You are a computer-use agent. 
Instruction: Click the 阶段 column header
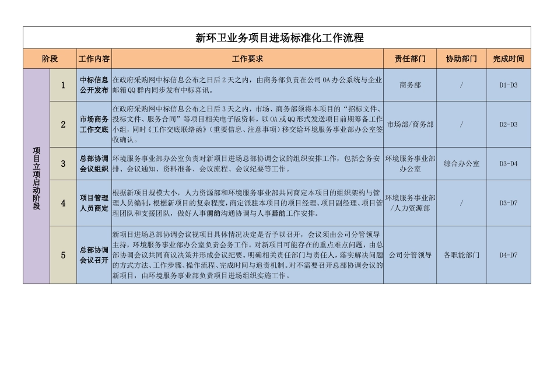(x=50, y=59)
